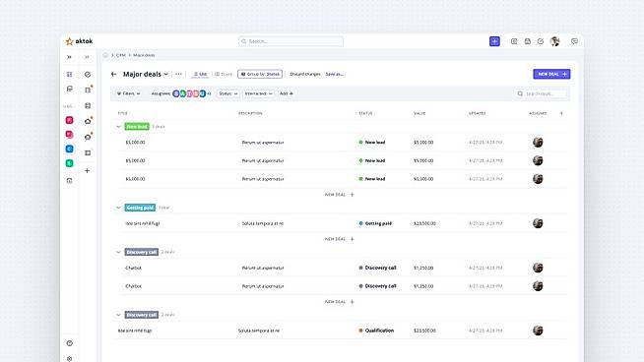Collapse the group containing the Qualification deal
This screenshot has height=362, width=644.
tap(119, 315)
